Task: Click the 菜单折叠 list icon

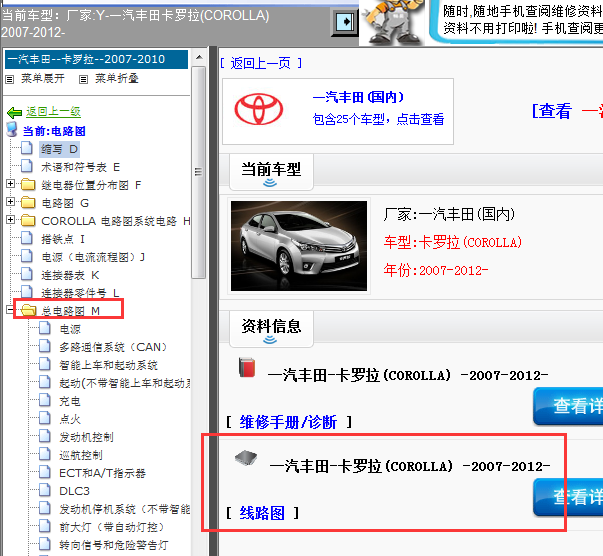Action: coord(83,79)
